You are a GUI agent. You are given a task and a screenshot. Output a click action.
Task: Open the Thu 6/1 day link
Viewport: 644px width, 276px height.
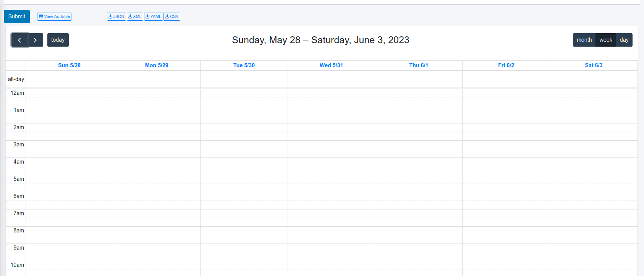[419, 65]
